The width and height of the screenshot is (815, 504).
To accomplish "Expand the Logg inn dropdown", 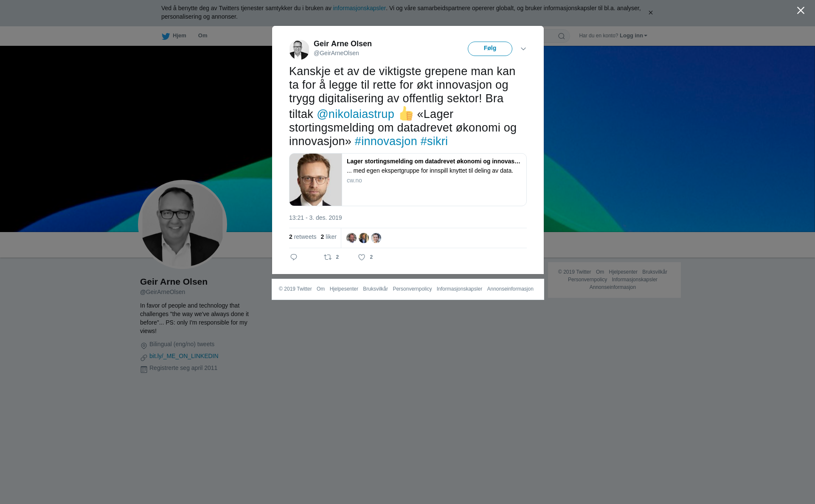I will [x=633, y=36].
